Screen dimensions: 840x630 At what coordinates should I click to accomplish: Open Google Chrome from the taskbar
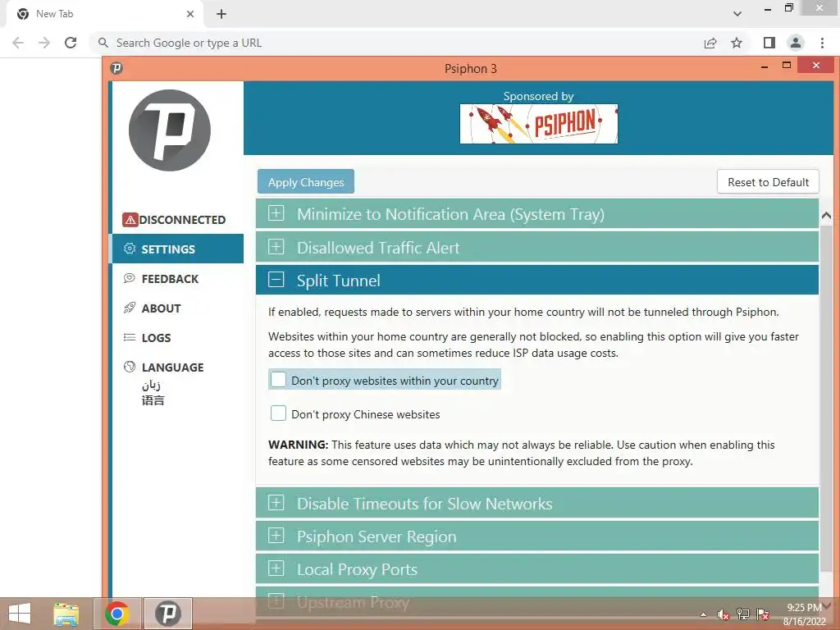point(117,614)
